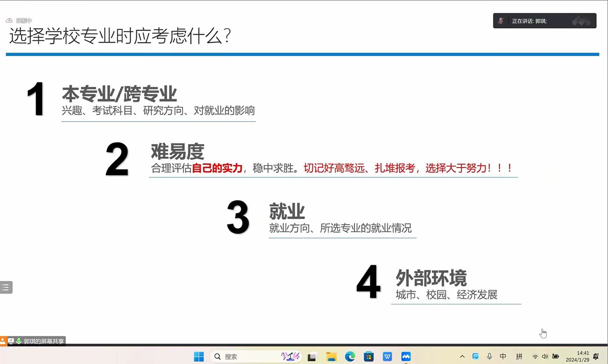This screenshot has height=364, width=608.
Task: Open the list panel button on left edge
Action: (6, 288)
